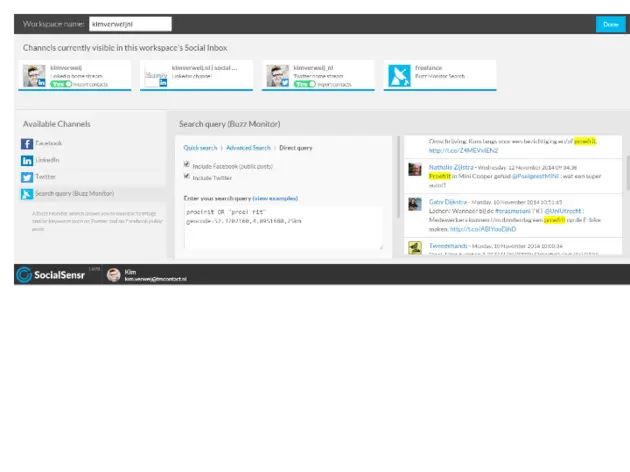Switch to the Direct query tab
This screenshot has height=472, width=630.
coord(296,148)
